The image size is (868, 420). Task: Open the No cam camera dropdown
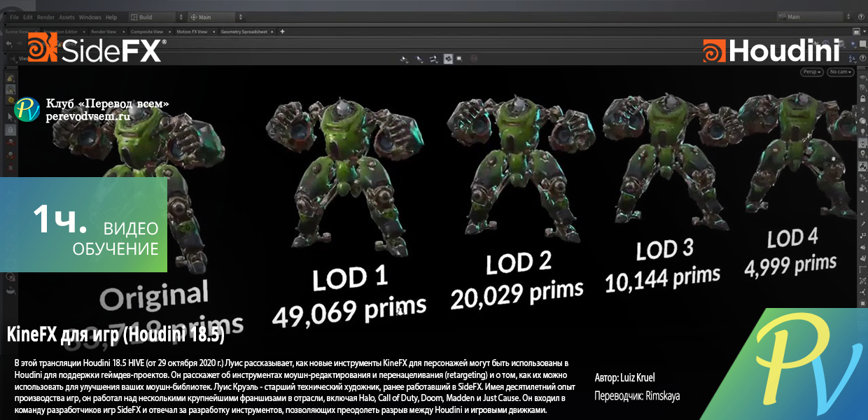(x=841, y=71)
